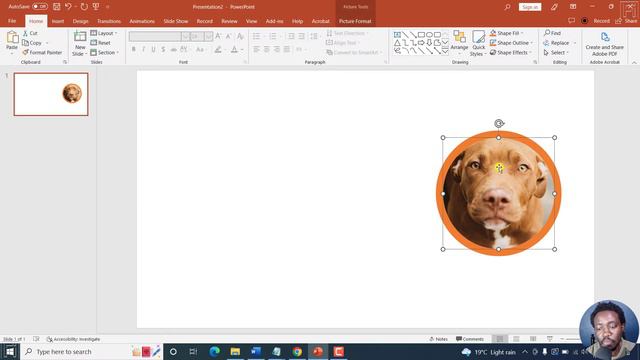Clear all formatting icon

(240, 36)
